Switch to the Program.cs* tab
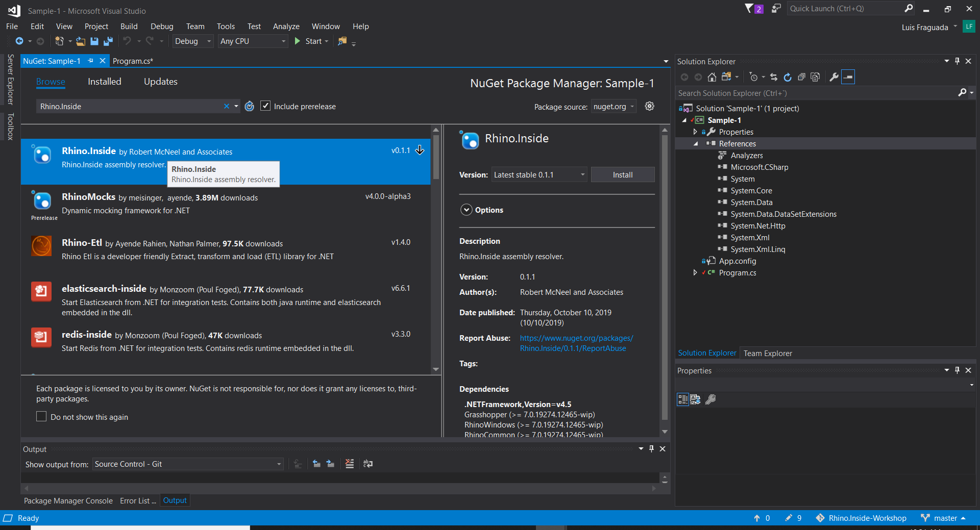The height and width of the screenshot is (530, 980). 133,61
